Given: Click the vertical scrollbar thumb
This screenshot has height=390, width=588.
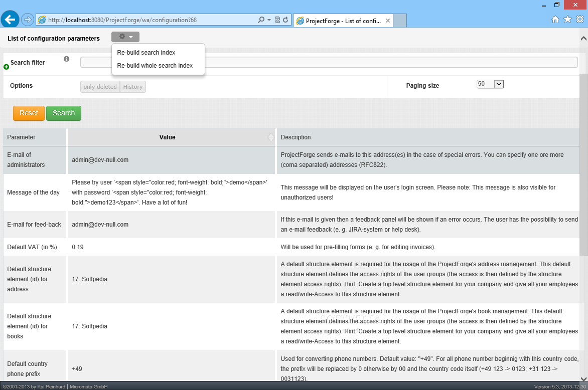Looking at the screenshot, I should pos(583,165).
